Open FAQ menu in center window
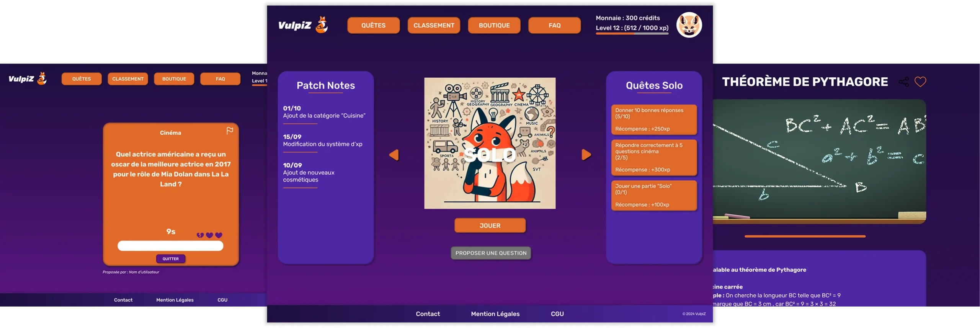Viewport: 980px width, 328px height. [554, 25]
